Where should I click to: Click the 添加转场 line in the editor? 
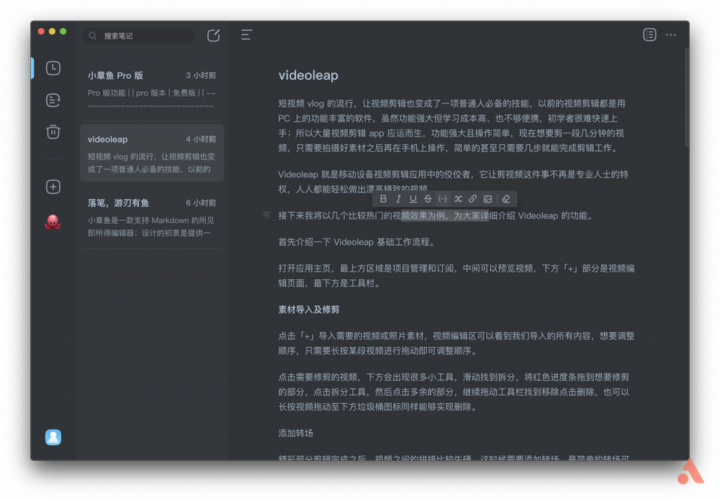295,433
